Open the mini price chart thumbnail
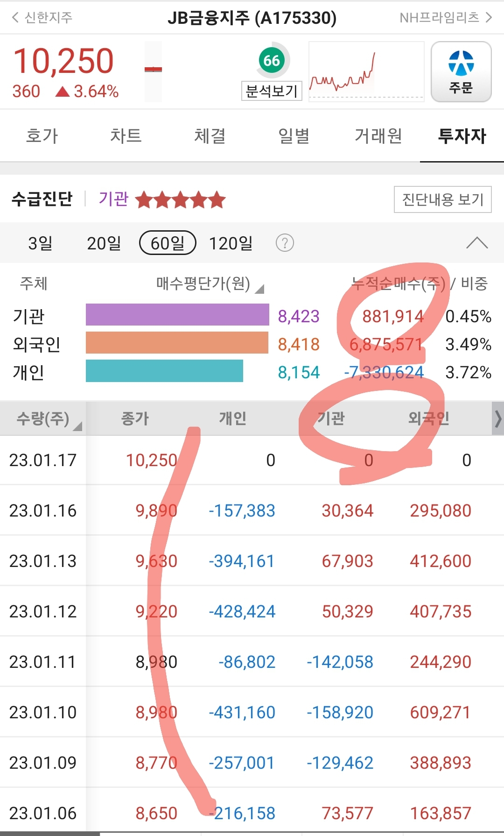This screenshot has width=504, height=836. (366, 71)
